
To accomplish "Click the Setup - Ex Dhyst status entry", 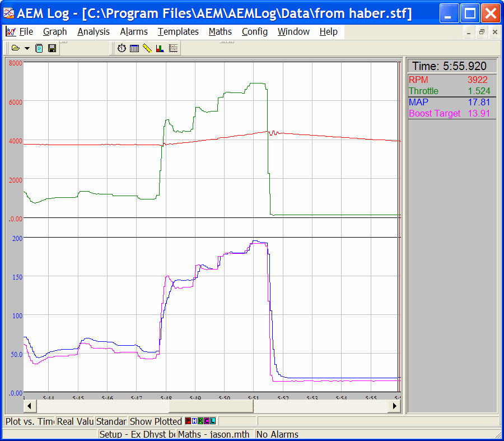I will [137, 434].
